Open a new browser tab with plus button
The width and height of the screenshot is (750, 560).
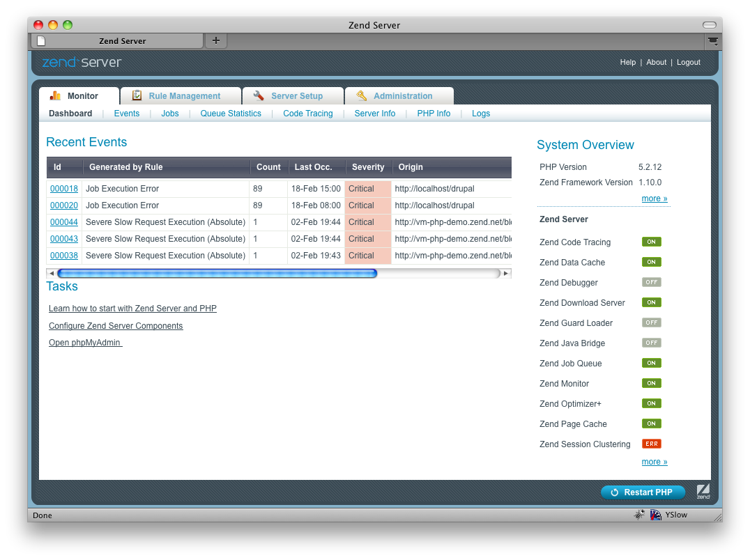click(x=215, y=40)
